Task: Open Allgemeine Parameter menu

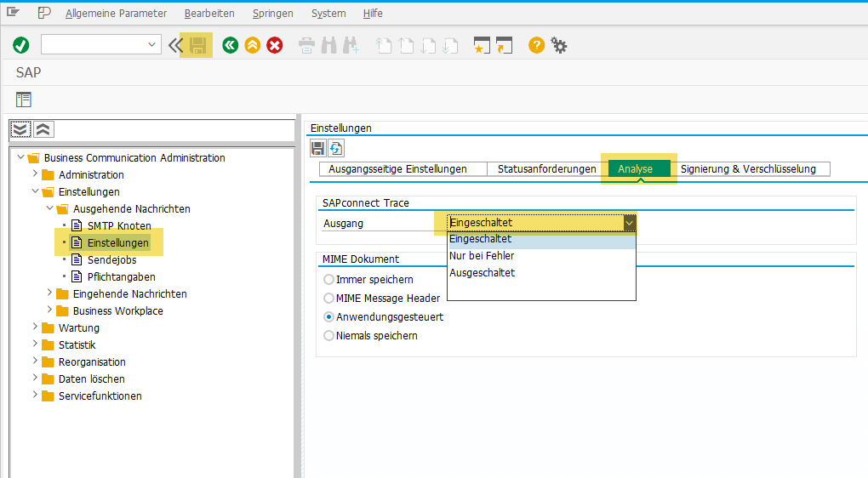Action: click(116, 14)
